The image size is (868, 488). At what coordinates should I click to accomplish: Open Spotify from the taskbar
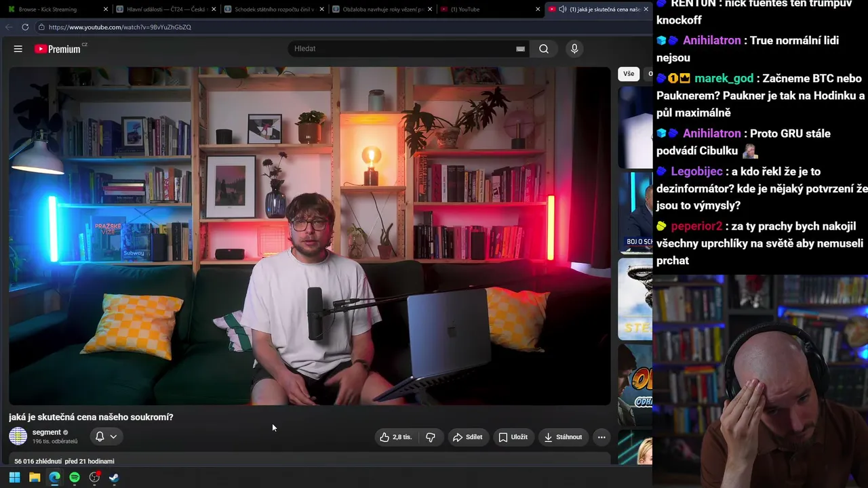coord(75,477)
